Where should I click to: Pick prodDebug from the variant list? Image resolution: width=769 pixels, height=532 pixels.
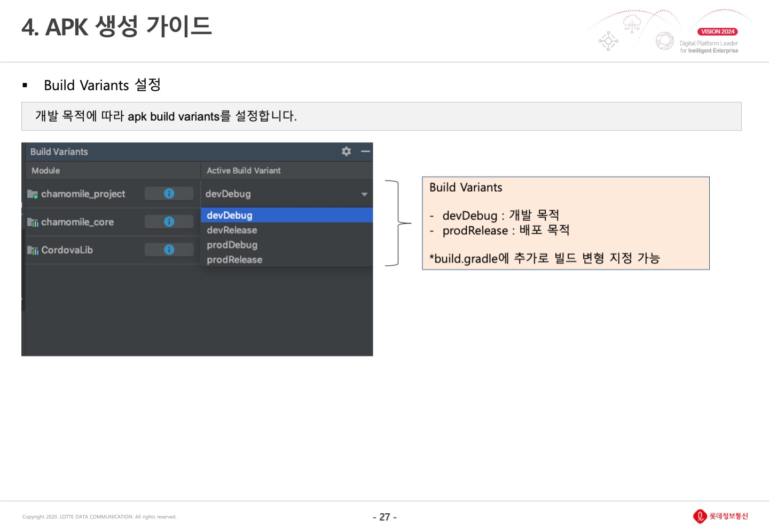(x=287, y=245)
